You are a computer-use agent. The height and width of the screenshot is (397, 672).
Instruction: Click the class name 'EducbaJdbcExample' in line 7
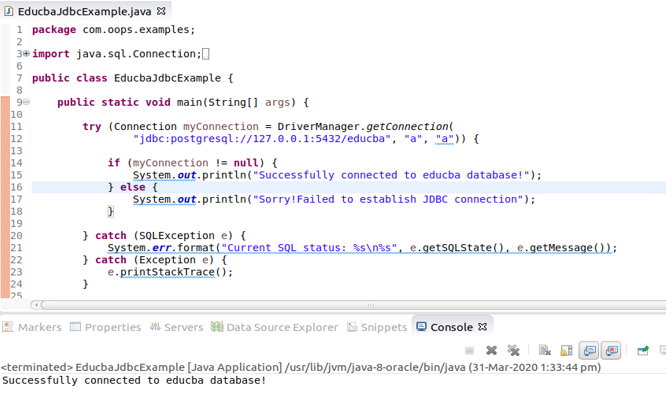[168, 78]
